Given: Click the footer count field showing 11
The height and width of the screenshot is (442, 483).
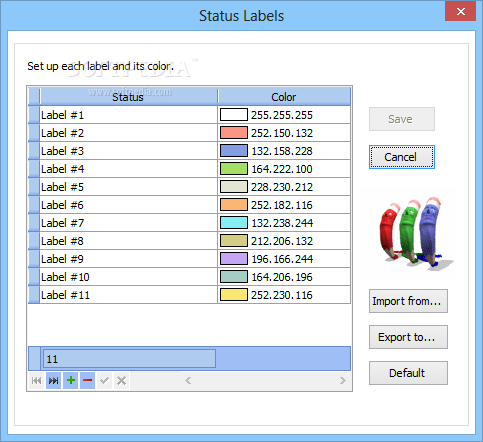Looking at the screenshot, I should pos(129,359).
